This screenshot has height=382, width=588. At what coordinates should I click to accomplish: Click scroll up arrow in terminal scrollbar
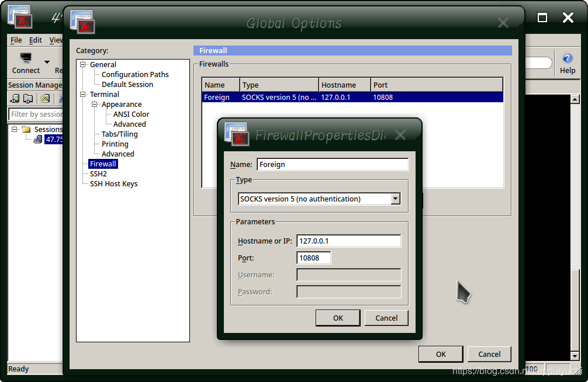click(x=575, y=99)
